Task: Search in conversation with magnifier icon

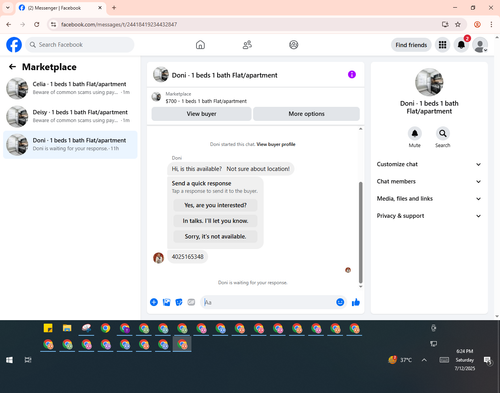Action: (x=443, y=134)
